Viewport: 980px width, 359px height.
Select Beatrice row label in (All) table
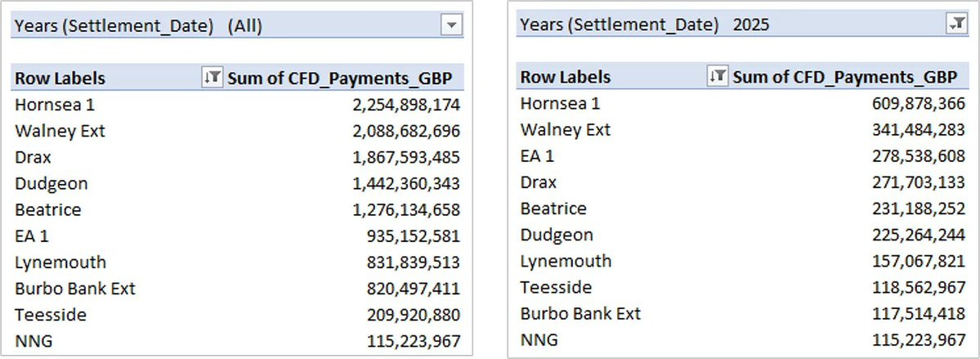point(48,209)
